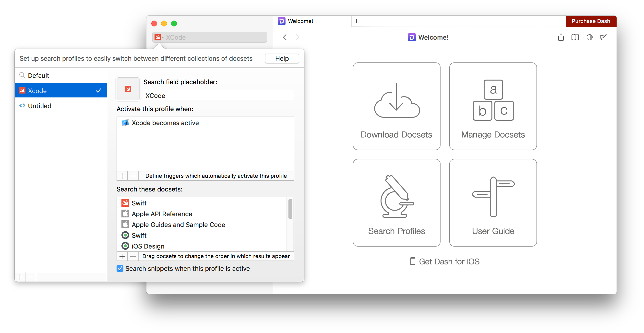Open a new tab with the plus button

pyautogui.click(x=357, y=21)
